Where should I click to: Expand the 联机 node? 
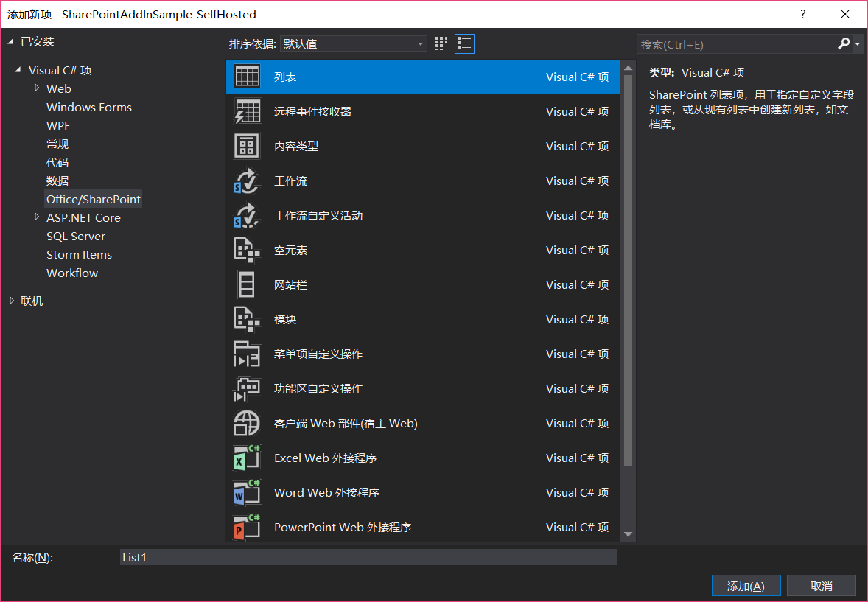13,301
